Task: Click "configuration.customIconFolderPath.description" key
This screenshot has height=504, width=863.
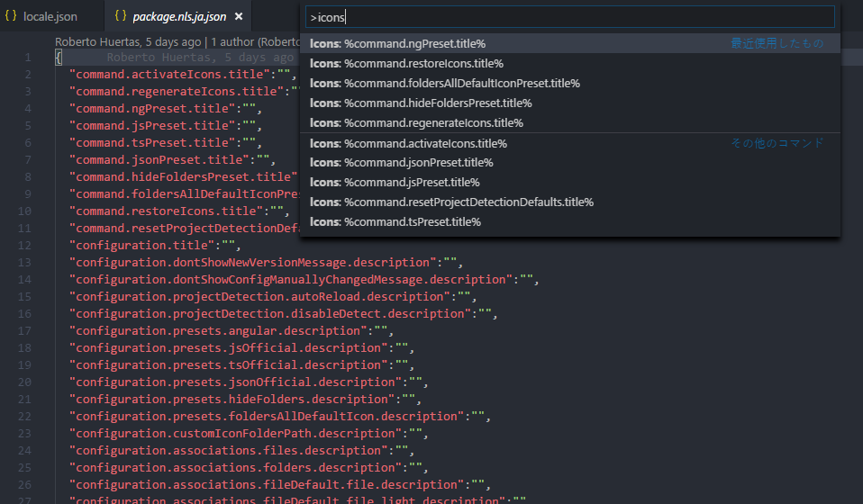Action: [235, 433]
